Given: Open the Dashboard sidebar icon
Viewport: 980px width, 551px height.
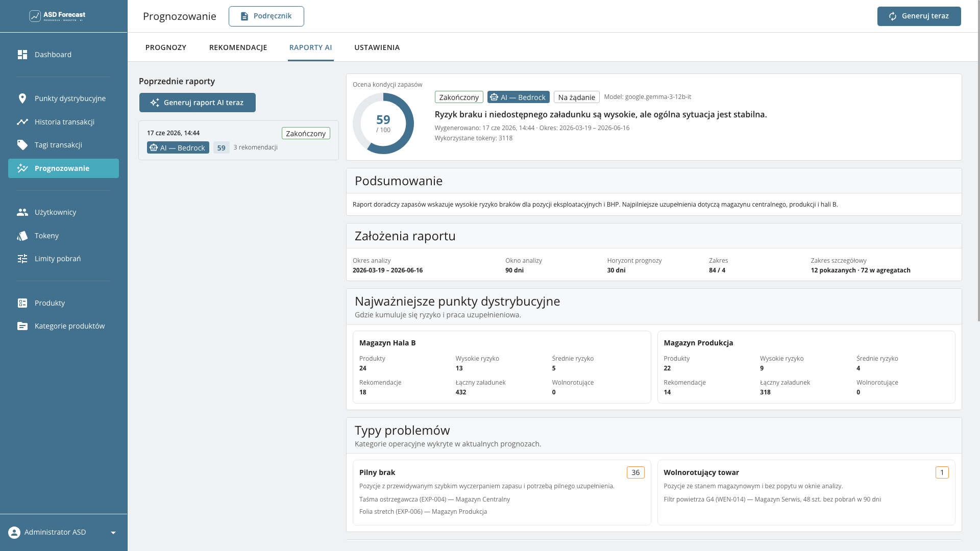Looking at the screenshot, I should pos(22,55).
